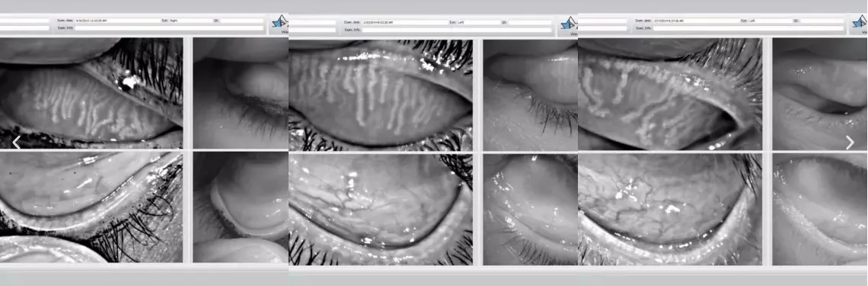Select the small everted lower lid image in the Right-eye exam

pos(241,207)
